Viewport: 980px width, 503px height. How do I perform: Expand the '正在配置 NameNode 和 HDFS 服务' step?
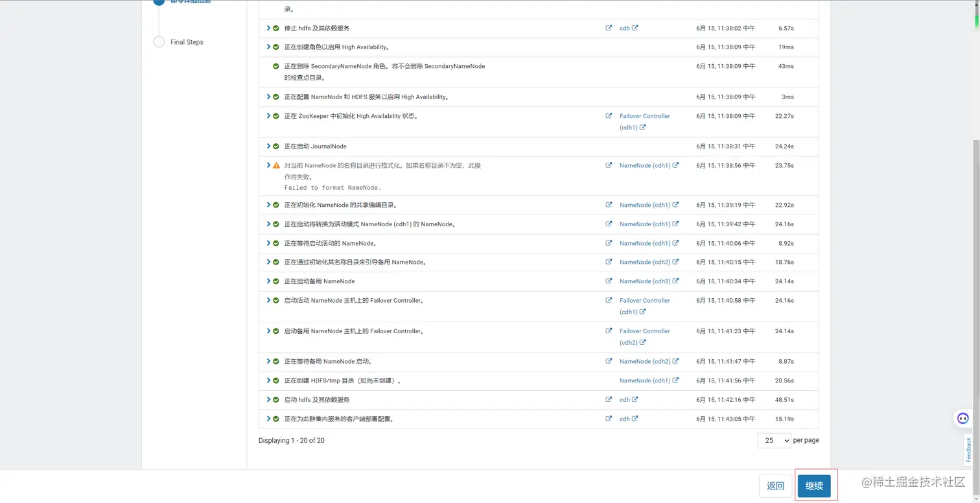[x=268, y=97]
